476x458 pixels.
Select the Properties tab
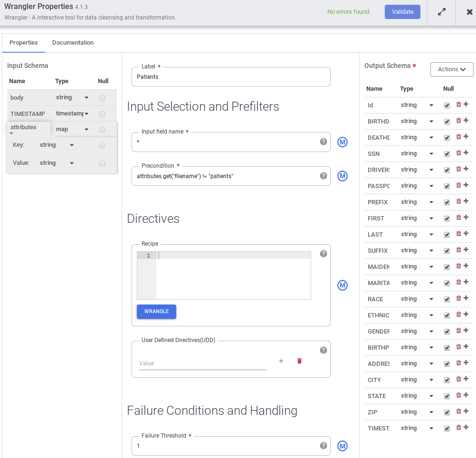click(x=24, y=43)
